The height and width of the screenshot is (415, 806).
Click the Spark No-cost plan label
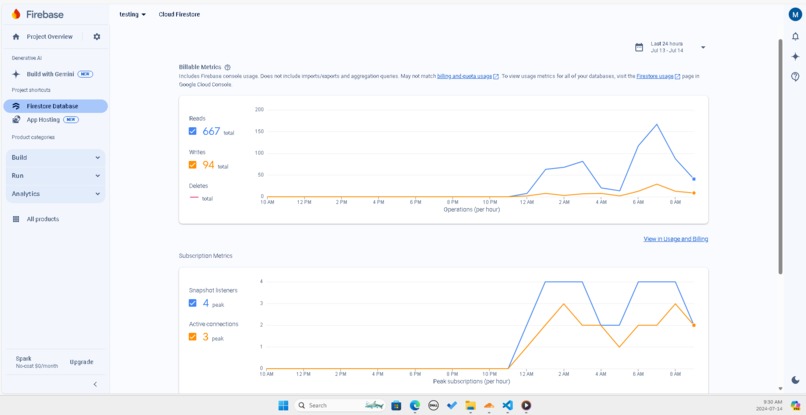click(x=36, y=362)
